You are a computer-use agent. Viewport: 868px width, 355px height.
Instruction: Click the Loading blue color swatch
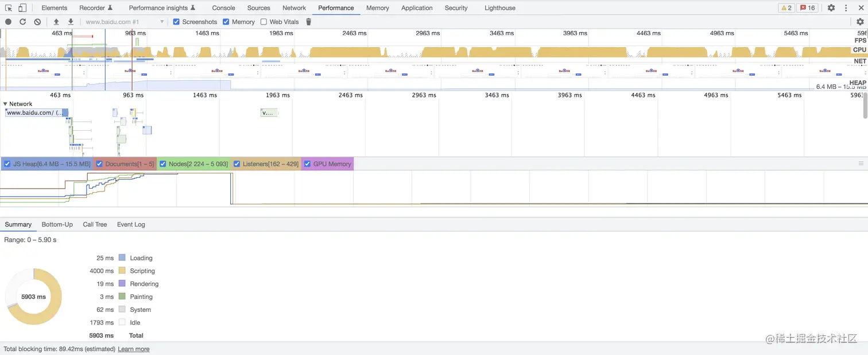(x=122, y=258)
